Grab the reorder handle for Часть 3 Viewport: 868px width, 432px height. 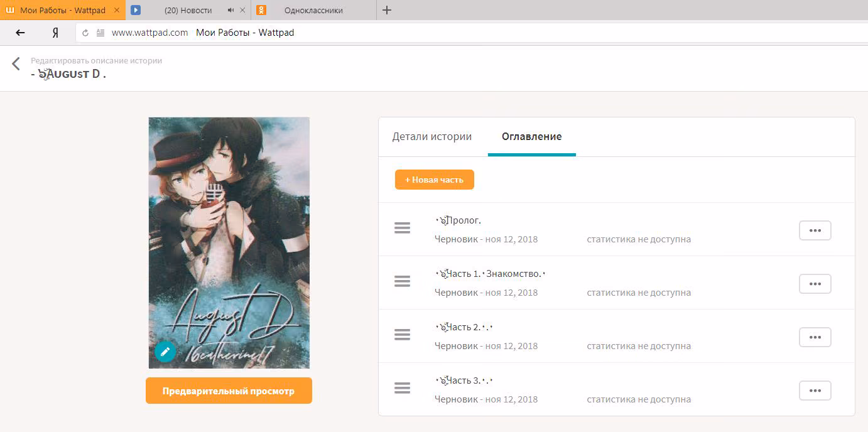coord(402,388)
